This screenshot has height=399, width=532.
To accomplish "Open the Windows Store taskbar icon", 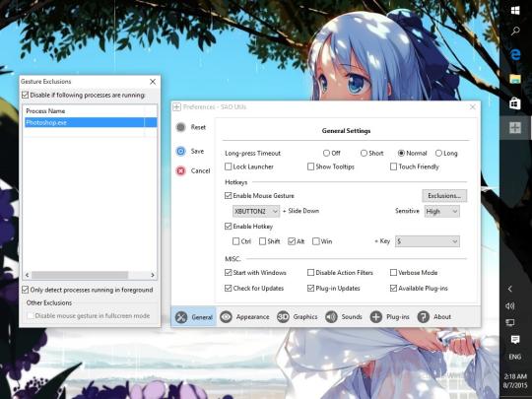I will (x=515, y=103).
